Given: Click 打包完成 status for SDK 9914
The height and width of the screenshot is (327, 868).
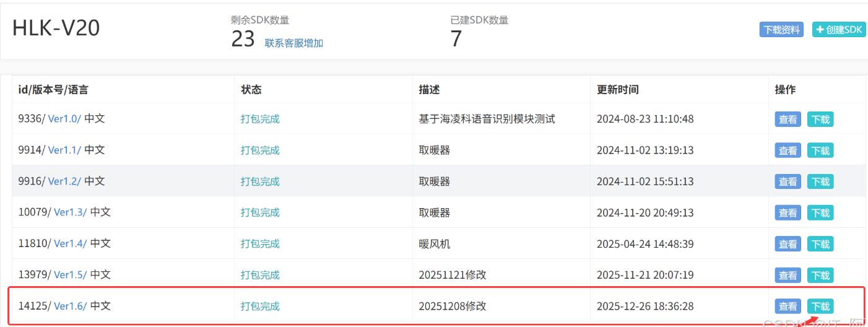Looking at the screenshot, I should (260, 150).
